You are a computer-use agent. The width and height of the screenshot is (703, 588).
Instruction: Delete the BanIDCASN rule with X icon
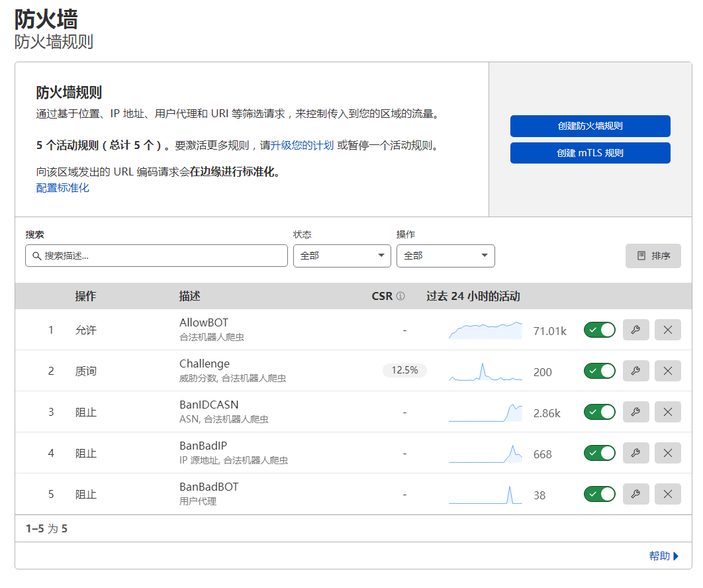click(x=667, y=412)
